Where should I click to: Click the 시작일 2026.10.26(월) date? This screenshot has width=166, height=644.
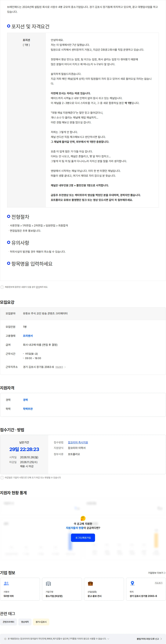click(x=29, y=457)
